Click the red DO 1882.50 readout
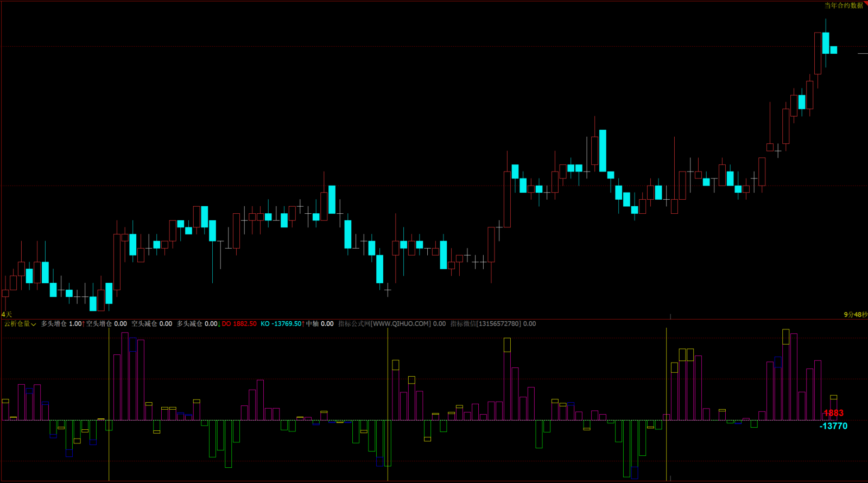The image size is (868, 483). [239, 324]
